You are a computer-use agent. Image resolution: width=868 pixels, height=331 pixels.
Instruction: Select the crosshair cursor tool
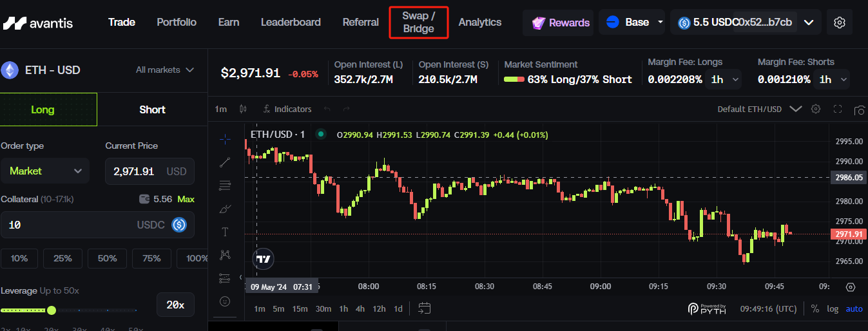point(225,138)
